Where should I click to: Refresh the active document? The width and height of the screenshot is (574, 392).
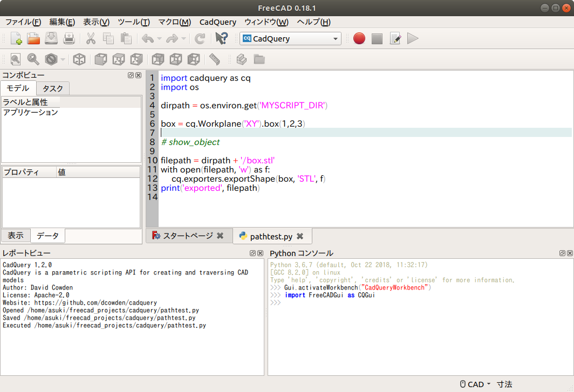click(x=200, y=38)
